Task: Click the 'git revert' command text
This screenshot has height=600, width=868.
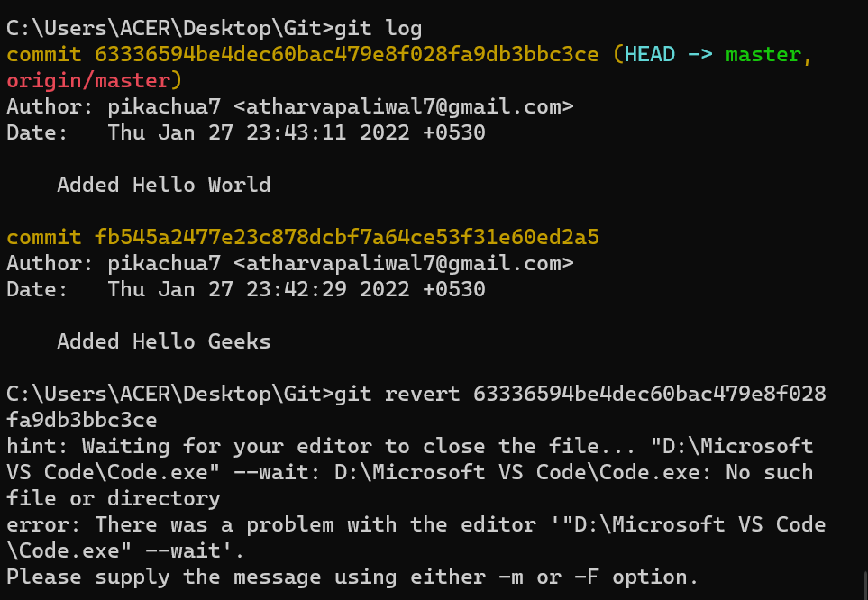Action: coord(397,394)
